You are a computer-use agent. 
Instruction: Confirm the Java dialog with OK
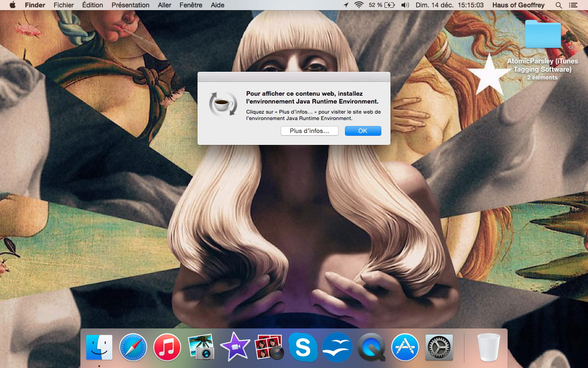[x=363, y=131]
